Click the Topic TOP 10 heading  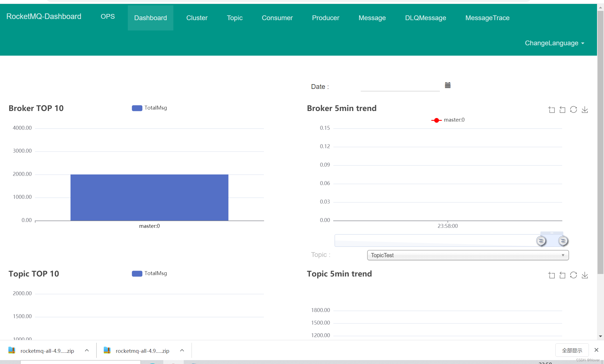[34, 274]
